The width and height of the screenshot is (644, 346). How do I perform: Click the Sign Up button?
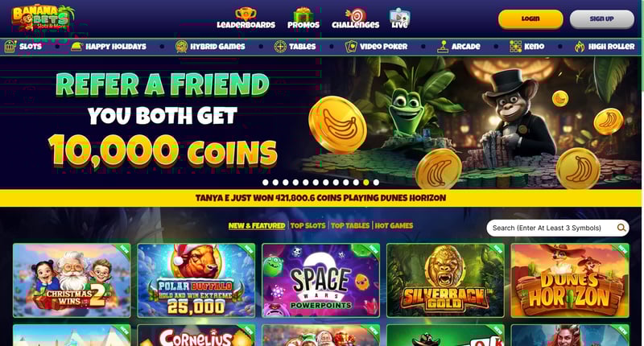click(x=602, y=19)
